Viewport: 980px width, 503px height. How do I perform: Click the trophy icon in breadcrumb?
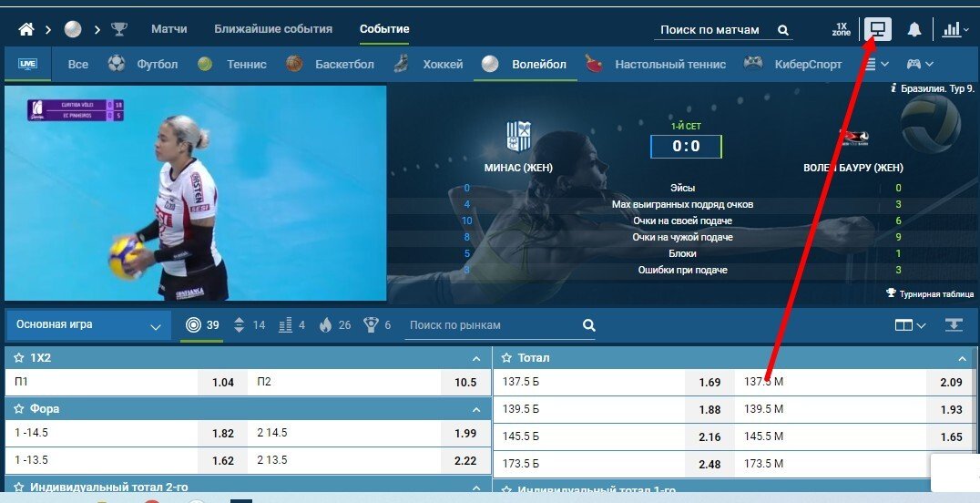119,29
